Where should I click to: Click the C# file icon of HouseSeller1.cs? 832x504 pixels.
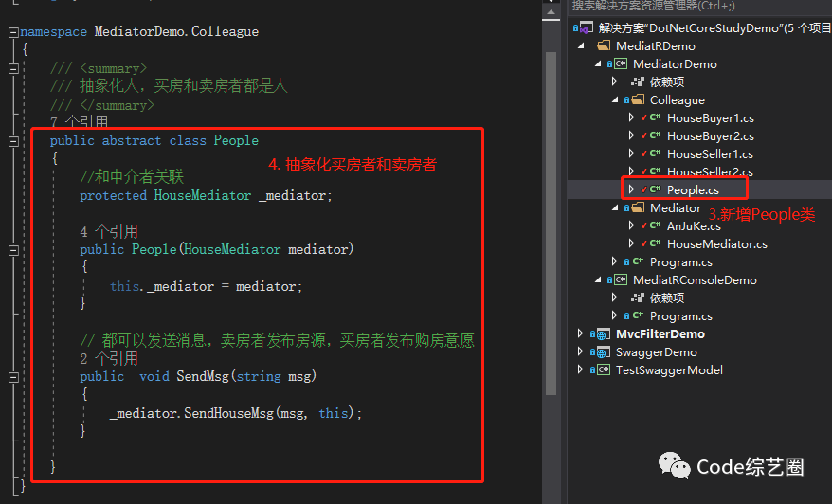pos(655,153)
